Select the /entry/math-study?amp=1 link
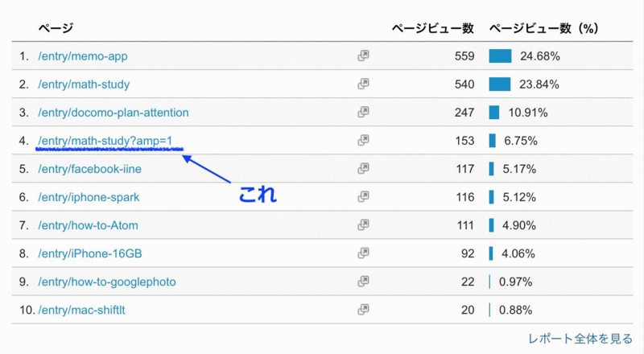644x354 pixels. point(105,141)
